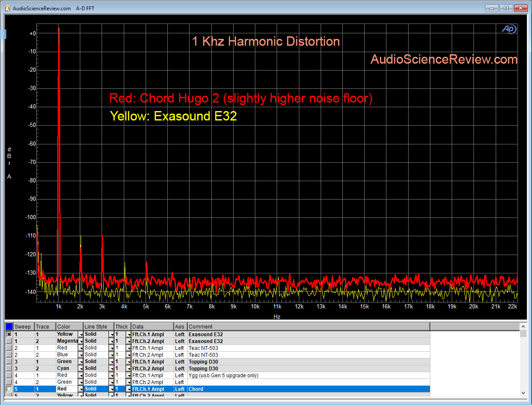Close the A-D FFT window
This screenshot has width=532, height=405.
(521, 8)
